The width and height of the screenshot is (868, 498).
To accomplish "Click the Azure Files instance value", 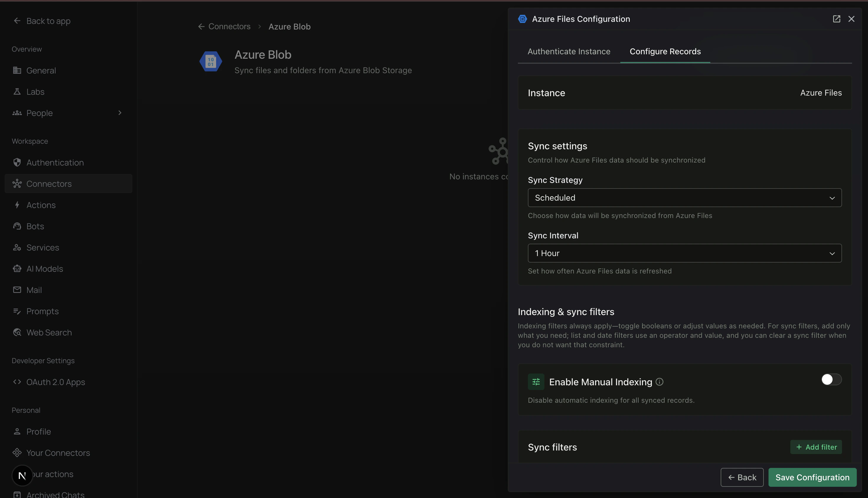I will click(x=821, y=93).
